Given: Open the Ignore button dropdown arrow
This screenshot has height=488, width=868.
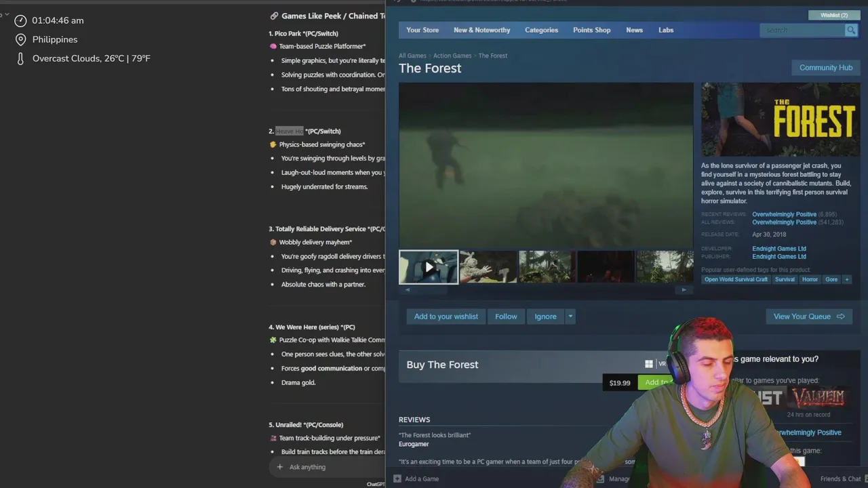Looking at the screenshot, I should (570, 317).
